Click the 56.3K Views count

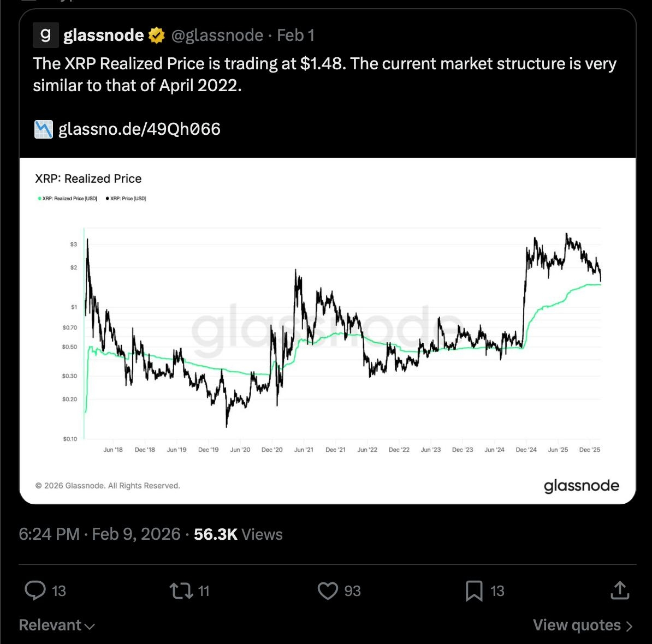pos(238,534)
